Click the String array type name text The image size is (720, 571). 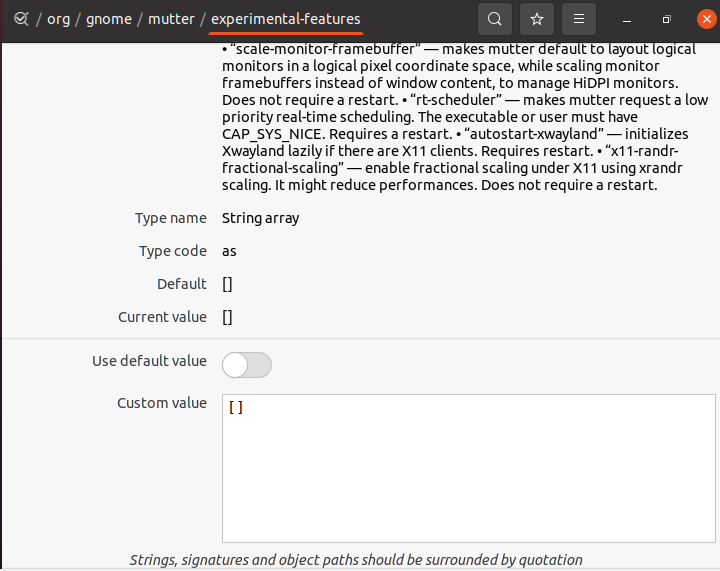(260, 218)
